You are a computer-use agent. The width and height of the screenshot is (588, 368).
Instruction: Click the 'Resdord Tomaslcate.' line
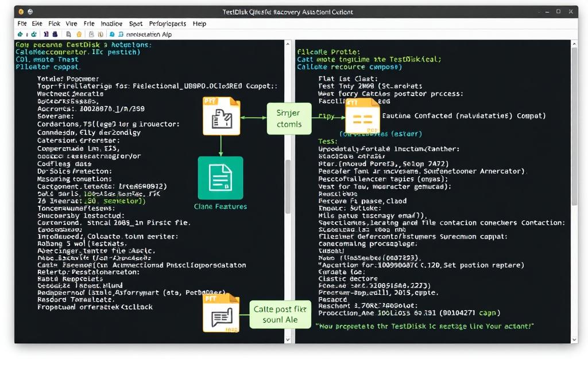pyautogui.click(x=76, y=300)
